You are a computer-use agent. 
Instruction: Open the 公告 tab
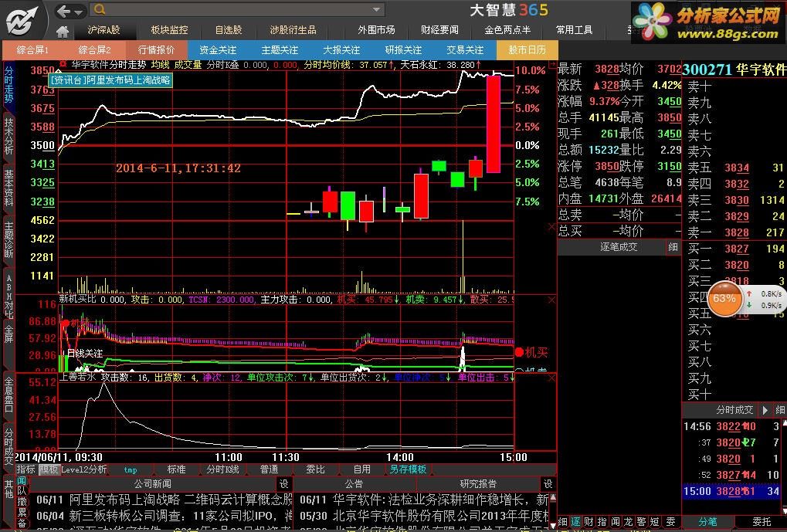click(x=354, y=484)
